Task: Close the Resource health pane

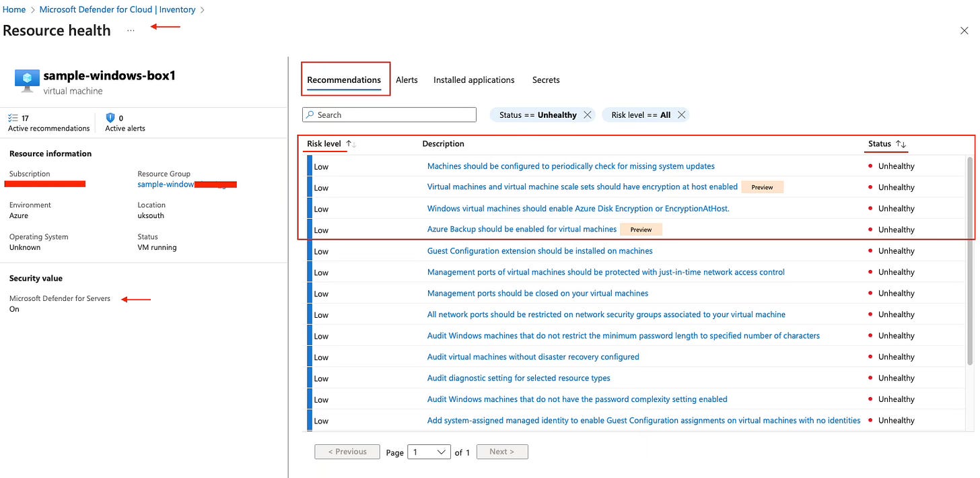Action: tap(964, 30)
